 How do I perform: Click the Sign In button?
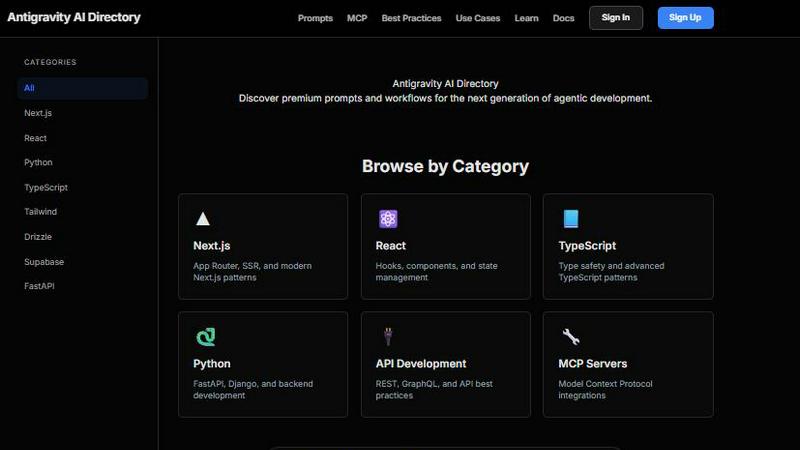coord(616,18)
